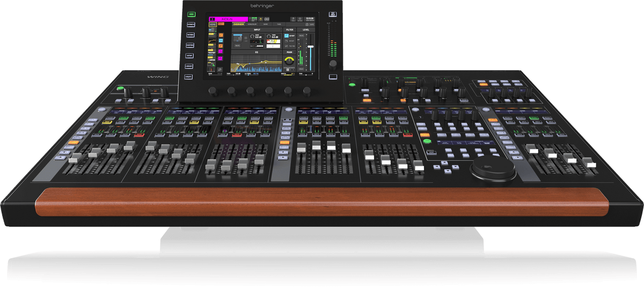This screenshot has height=287, width=644.
Task: Toggle the TILT EQ filter on touchscreen
Action: (x=289, y=46)
